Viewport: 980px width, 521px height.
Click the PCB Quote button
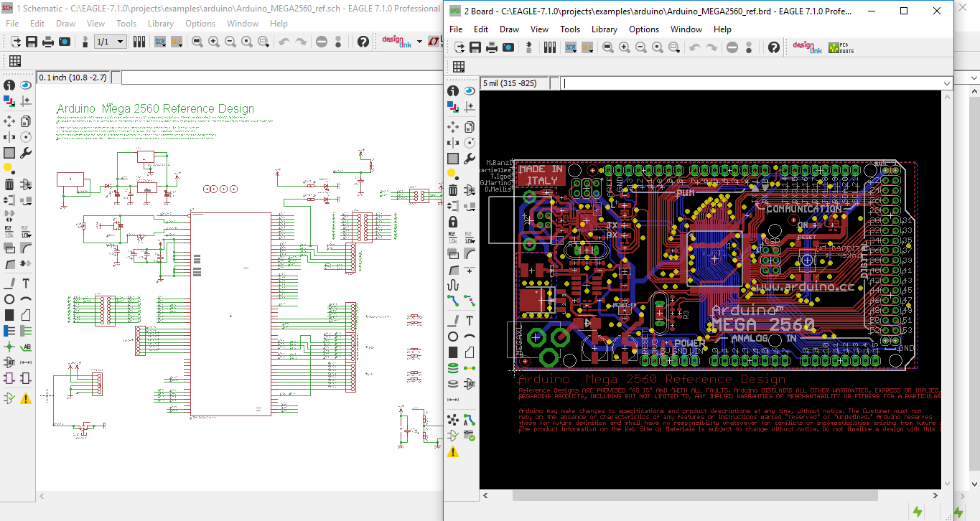pyautogui.click(x=841, y=47)
